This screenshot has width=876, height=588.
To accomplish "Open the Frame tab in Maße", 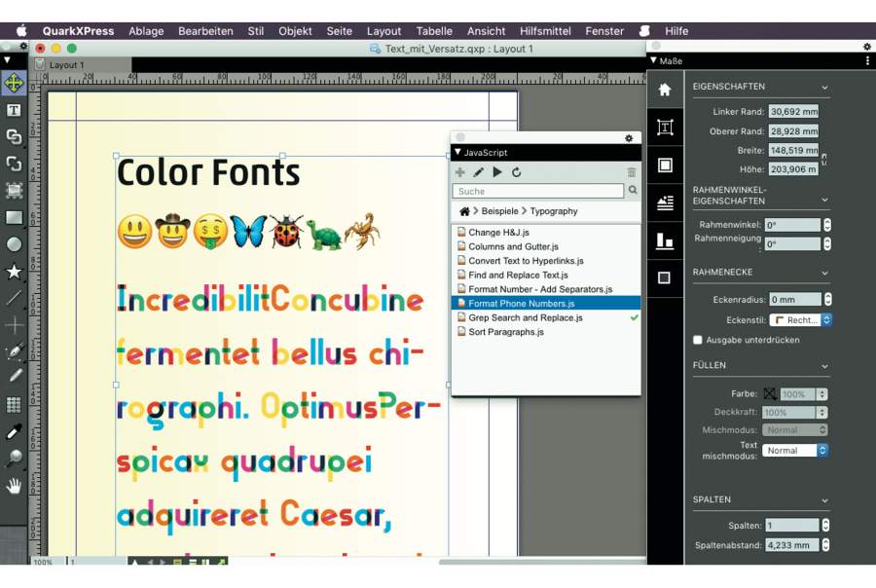I will pyautogui.click(x=665, y=165).
